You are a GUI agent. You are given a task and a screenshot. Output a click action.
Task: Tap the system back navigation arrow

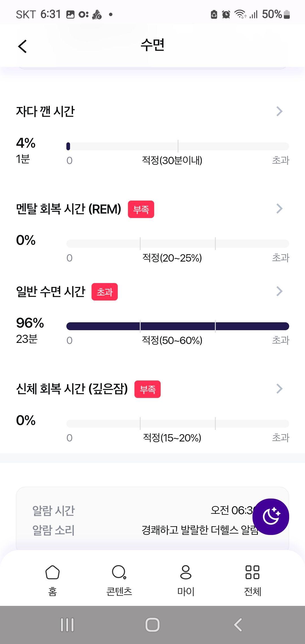tap(238, 625)
